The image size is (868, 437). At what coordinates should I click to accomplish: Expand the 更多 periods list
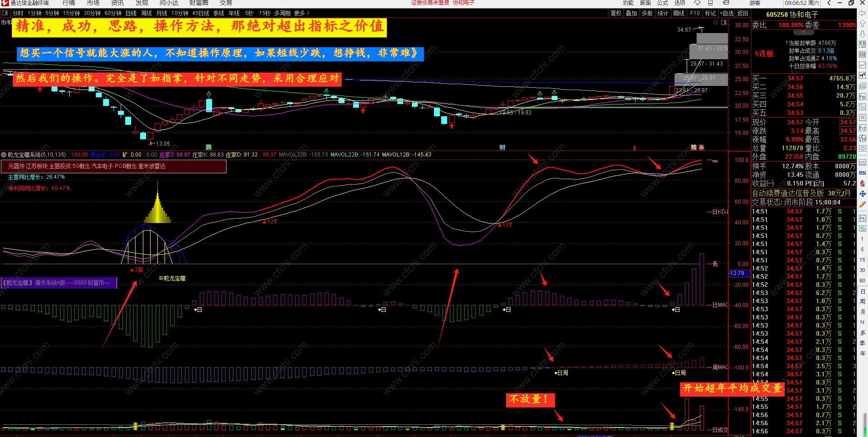pyautogui.click(x=302, y=13)
